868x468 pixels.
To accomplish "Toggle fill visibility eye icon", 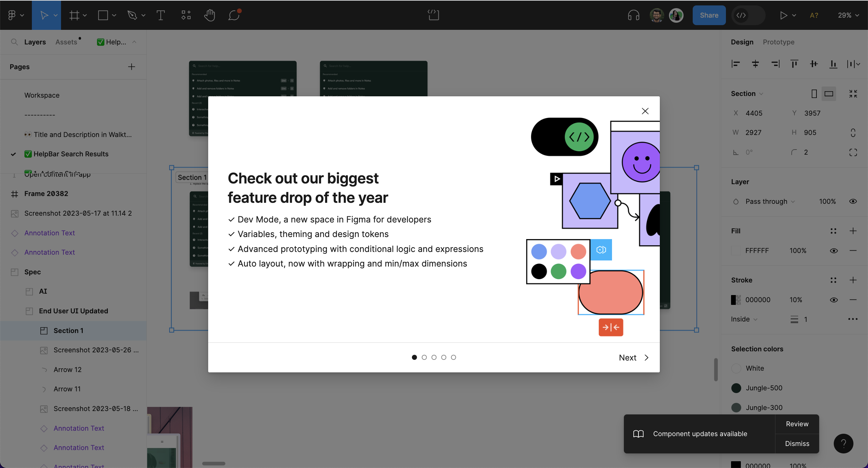I will (834, 251).
